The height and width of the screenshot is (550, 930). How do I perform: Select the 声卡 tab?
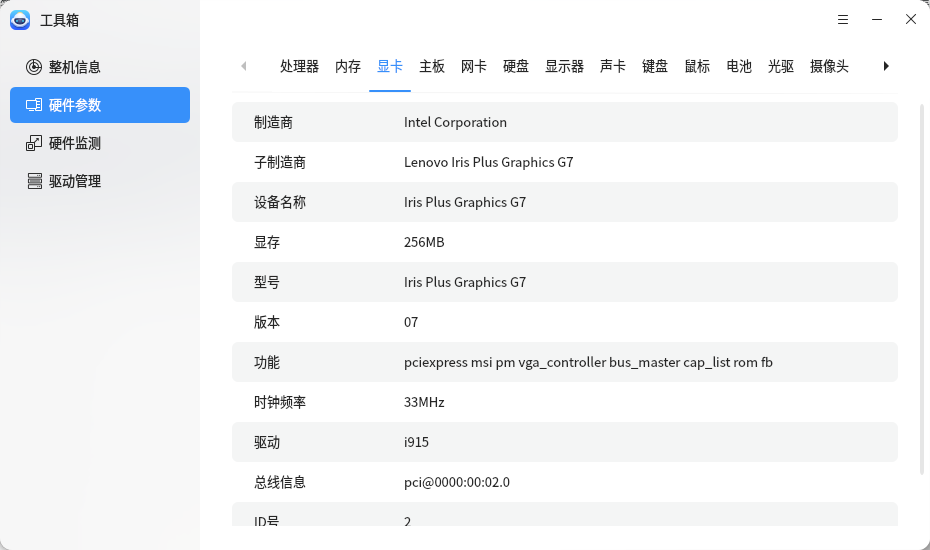coord(613,66)
